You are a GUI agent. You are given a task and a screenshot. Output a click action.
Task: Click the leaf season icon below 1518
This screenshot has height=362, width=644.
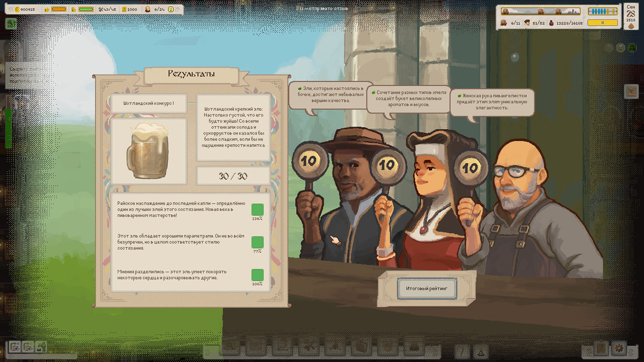(631, 27)
